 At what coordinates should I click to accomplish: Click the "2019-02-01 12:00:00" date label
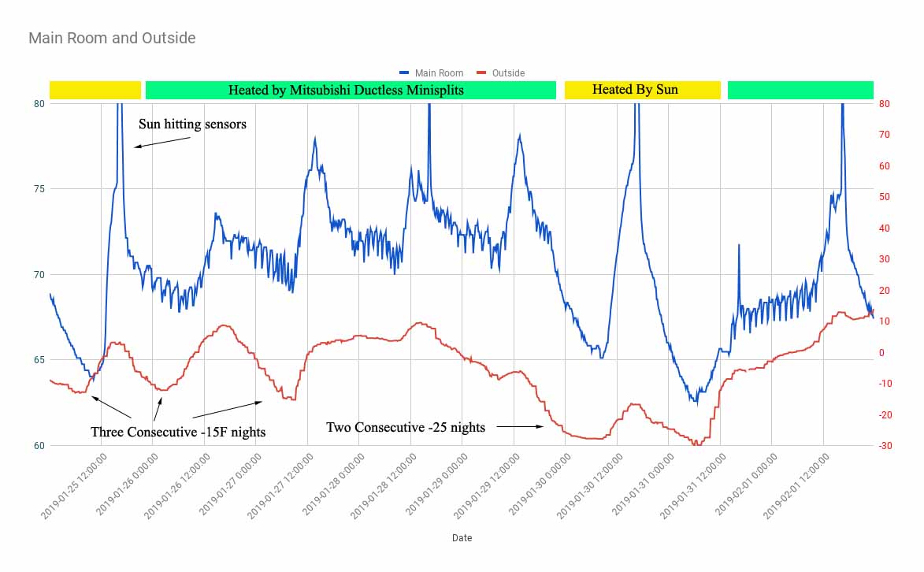coord(796,486)
